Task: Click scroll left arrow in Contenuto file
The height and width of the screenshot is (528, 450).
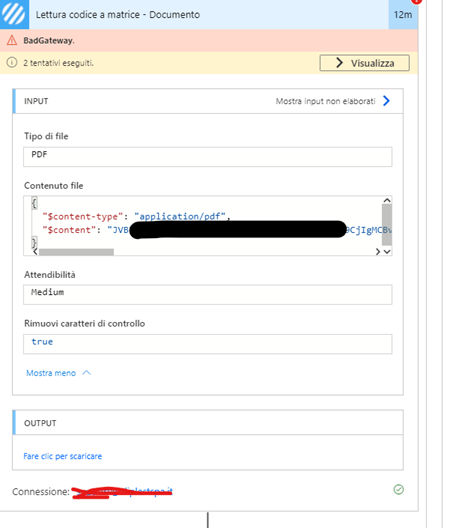Action: pyautogui.click(x=35, y=252)
